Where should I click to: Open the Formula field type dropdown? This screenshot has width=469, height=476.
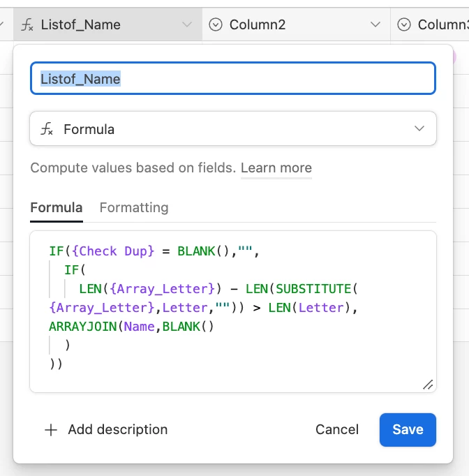pyautogui.click(x=233, y=128)
